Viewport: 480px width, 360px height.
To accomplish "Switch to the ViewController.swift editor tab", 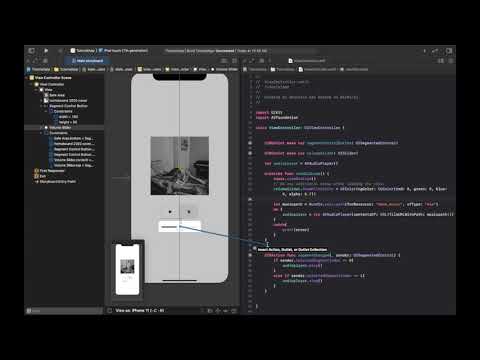I will (307, 61).
